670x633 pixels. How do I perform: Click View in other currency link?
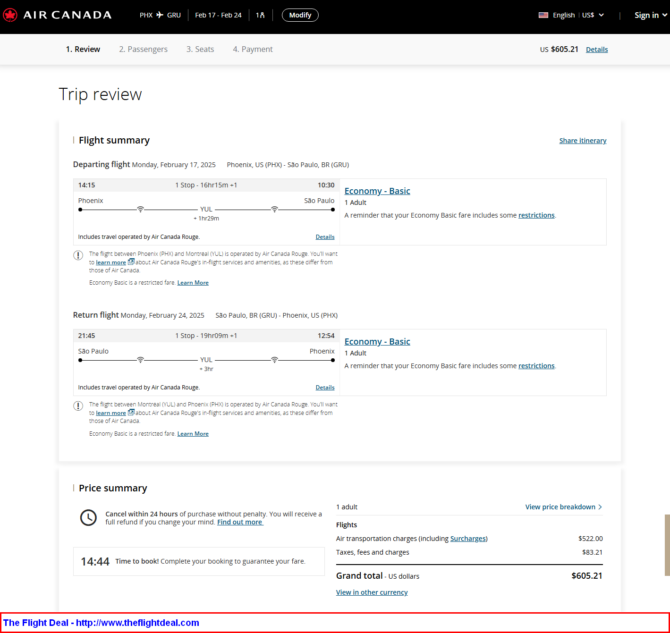[372, 592]
